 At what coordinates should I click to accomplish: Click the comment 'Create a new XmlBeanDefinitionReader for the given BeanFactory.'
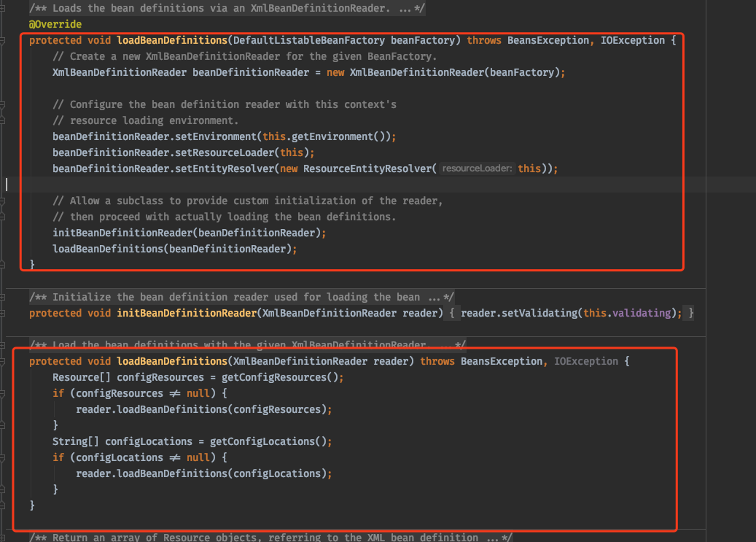pyautogui.click(x=245, y=56)
